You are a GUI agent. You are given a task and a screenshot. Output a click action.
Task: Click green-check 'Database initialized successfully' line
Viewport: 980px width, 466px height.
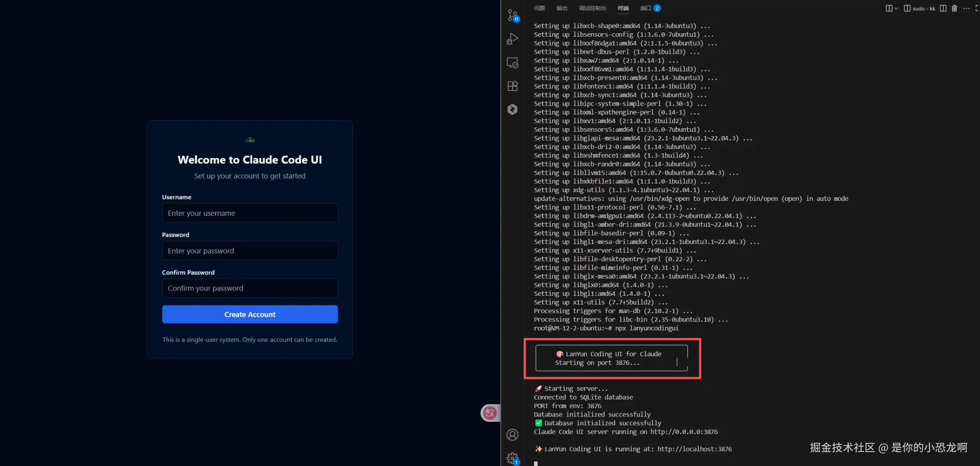[598, 423]
